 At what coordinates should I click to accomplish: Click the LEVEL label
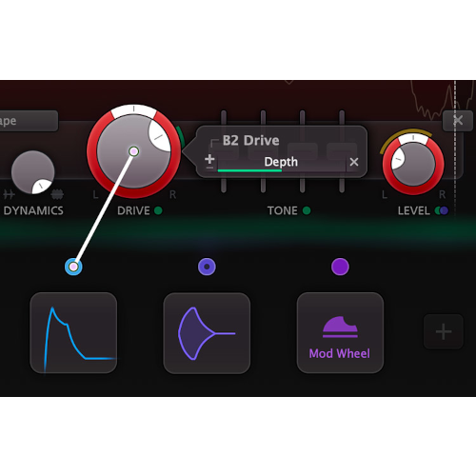pos(414,210)
